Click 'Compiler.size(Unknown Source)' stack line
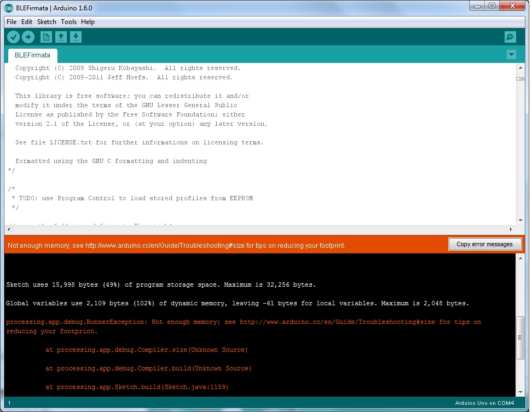 tap(147, 350)
